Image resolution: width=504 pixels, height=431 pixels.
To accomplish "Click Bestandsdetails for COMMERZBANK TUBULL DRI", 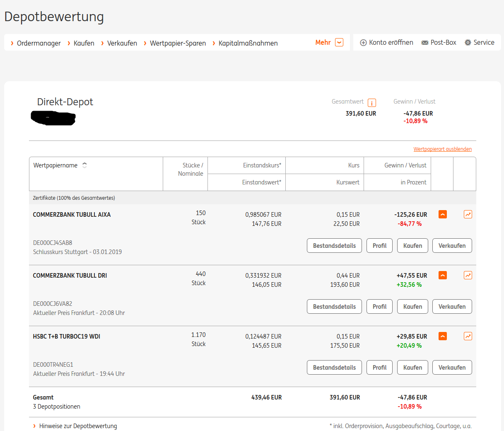I will 334,307.
